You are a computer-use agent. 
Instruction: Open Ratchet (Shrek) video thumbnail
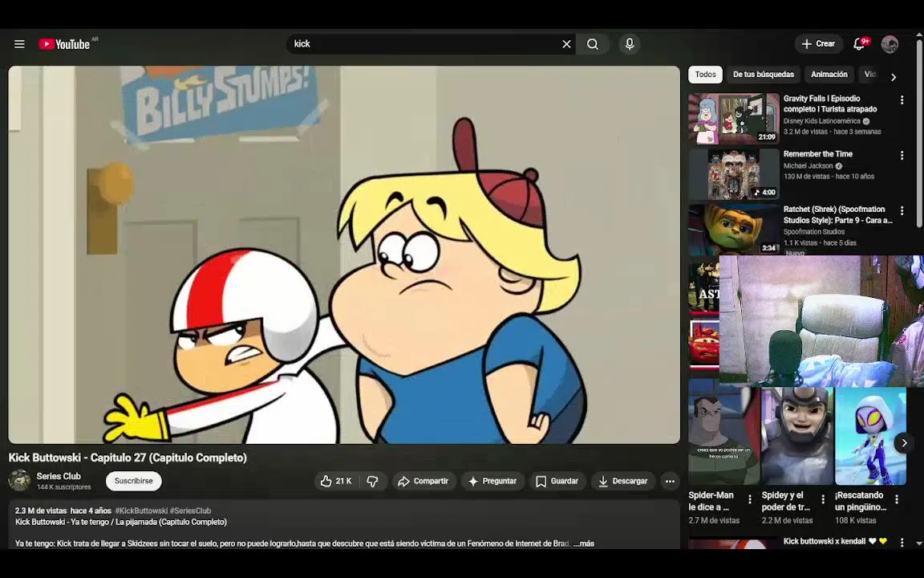(734, 230)
